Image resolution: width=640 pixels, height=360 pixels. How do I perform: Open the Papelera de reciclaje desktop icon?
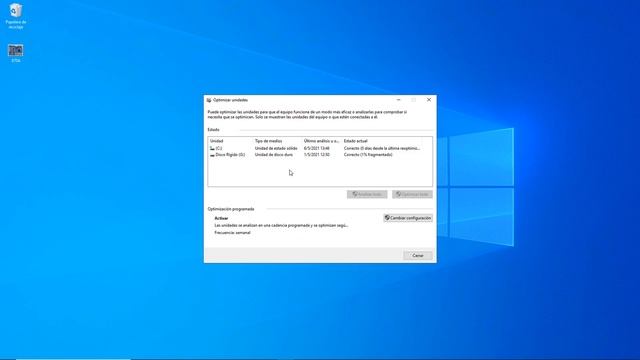tap(16, 16)
